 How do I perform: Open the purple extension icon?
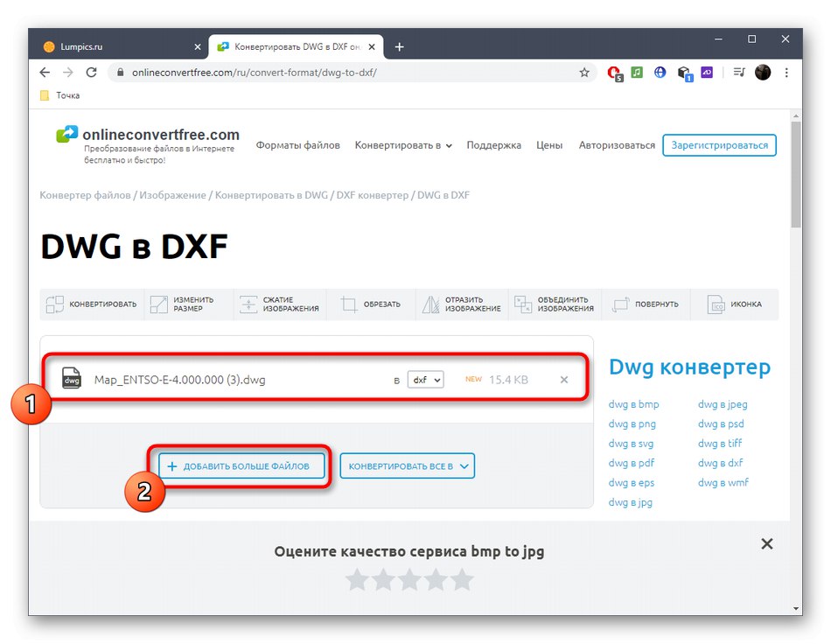[707, 72]
